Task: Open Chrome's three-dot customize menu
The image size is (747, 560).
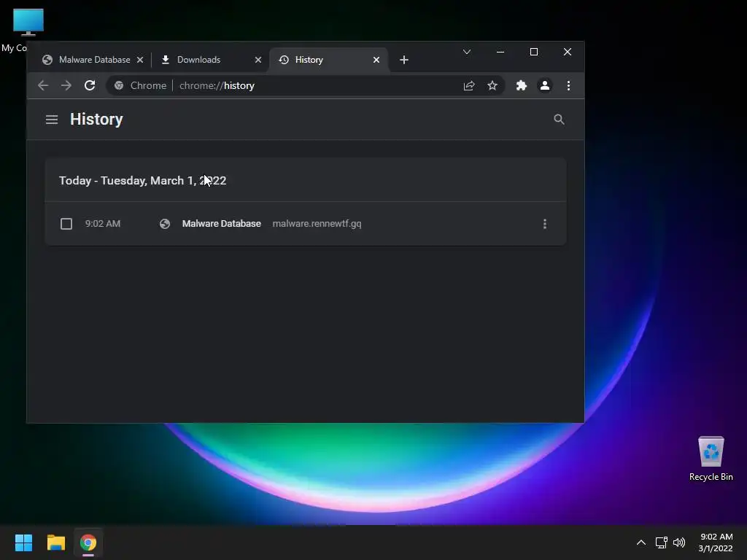Action: [568, 86]
